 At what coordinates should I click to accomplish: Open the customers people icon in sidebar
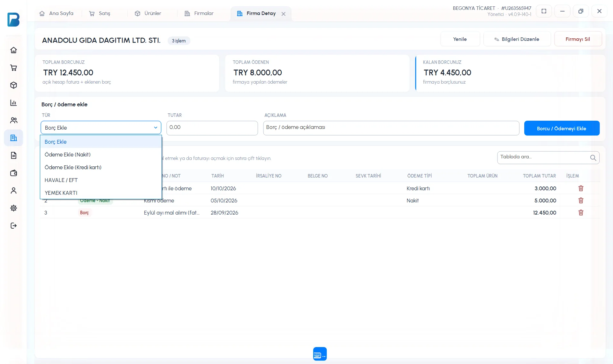[13, 120]
